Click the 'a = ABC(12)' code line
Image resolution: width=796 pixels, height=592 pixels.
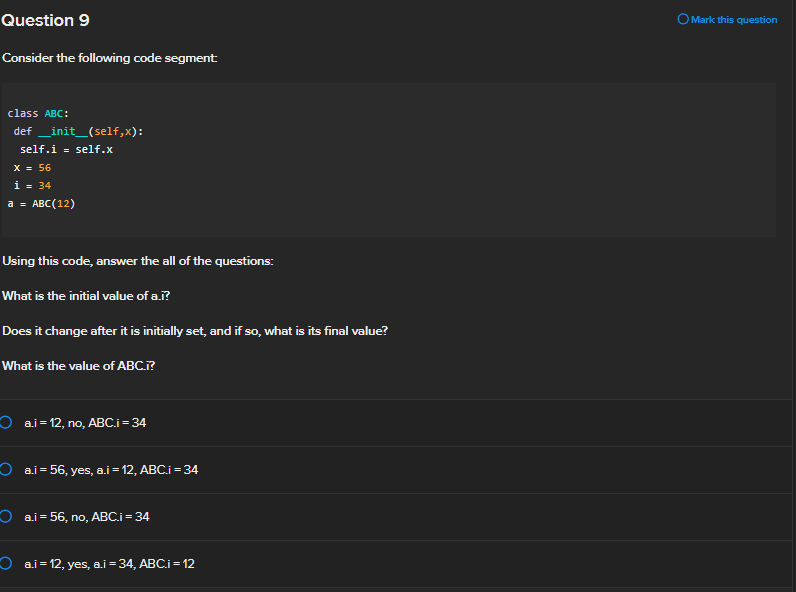tap(41, 204)
